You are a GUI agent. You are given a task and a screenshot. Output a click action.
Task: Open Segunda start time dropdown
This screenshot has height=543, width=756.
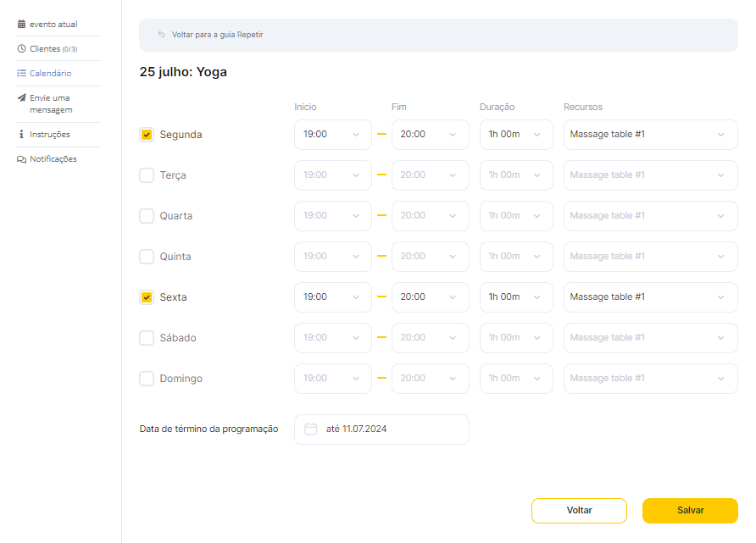[x=333, y=135]
